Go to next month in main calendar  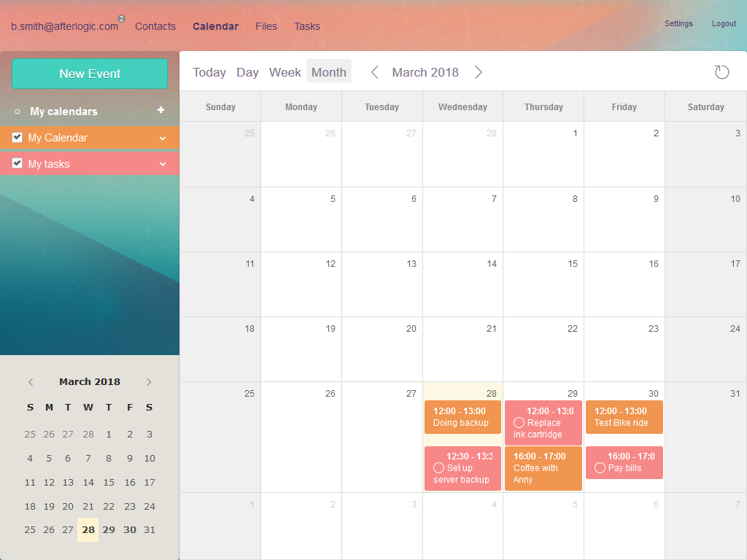(479, 72)
